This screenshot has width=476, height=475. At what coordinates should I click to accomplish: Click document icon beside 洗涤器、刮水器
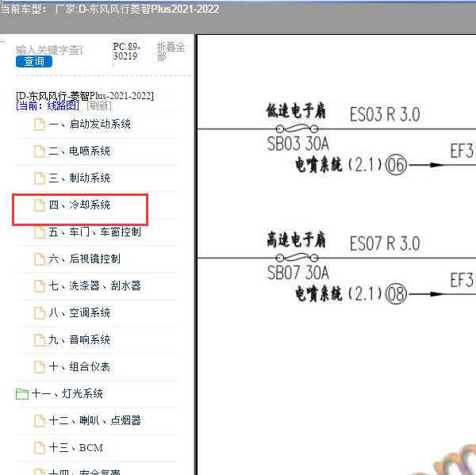coord(40,286)
